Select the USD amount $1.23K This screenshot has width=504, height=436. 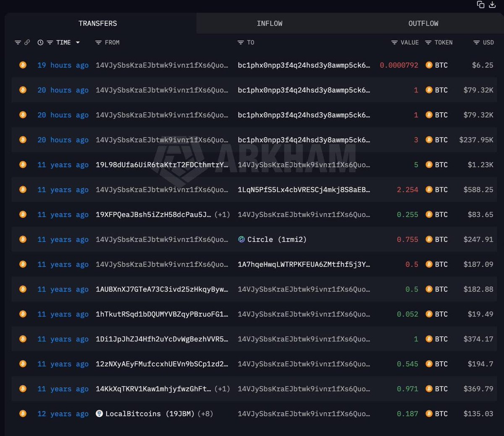(x=480, y=165)
